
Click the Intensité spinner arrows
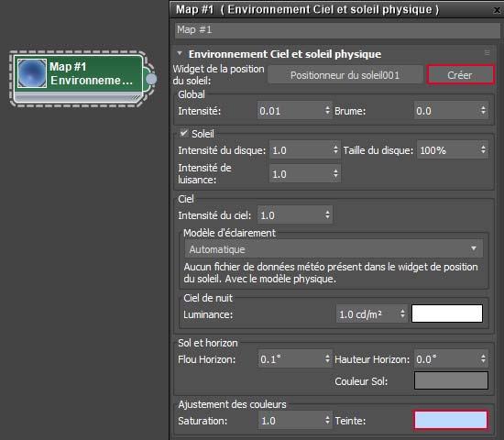pyautogui.click(x=327, y=110)
